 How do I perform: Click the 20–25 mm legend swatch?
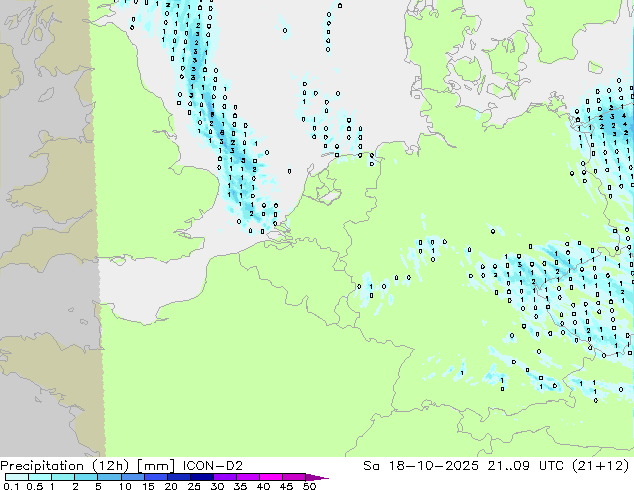tap(178, 477)
